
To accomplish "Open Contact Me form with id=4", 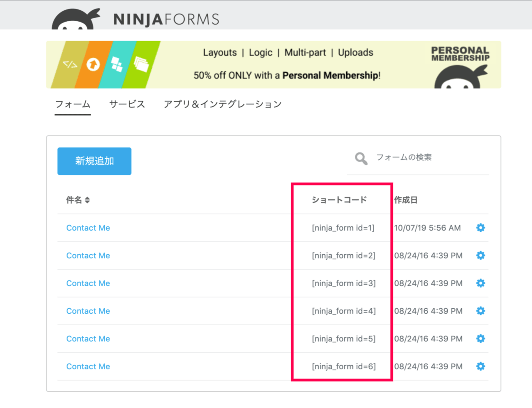I will coord(88,311).
